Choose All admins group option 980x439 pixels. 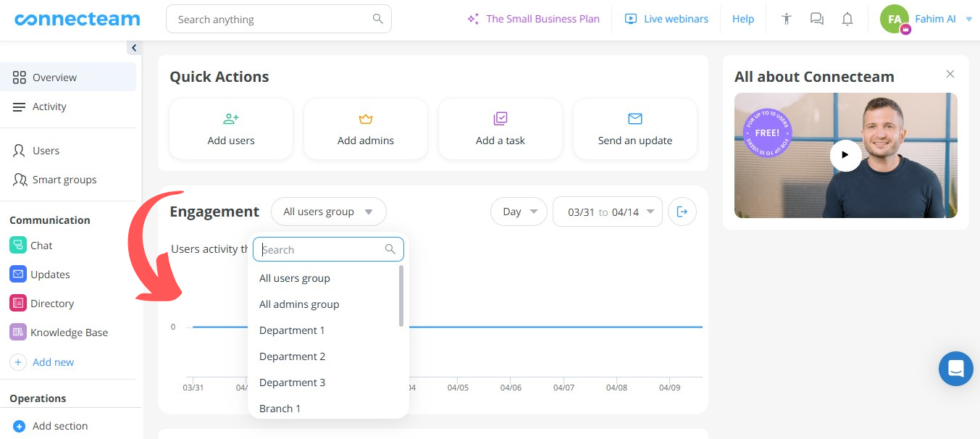click(x=299, y=304)
